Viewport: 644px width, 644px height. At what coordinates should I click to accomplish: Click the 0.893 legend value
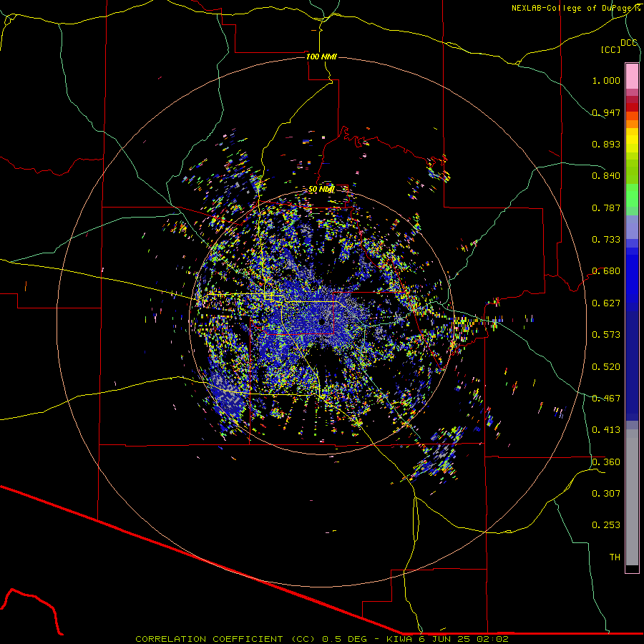[x=606, y=144]
